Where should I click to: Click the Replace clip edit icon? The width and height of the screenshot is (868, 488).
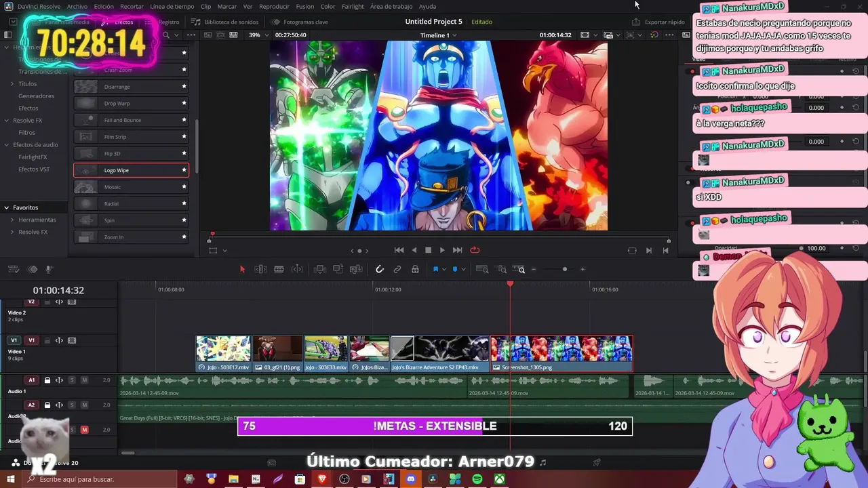[356, 269]
